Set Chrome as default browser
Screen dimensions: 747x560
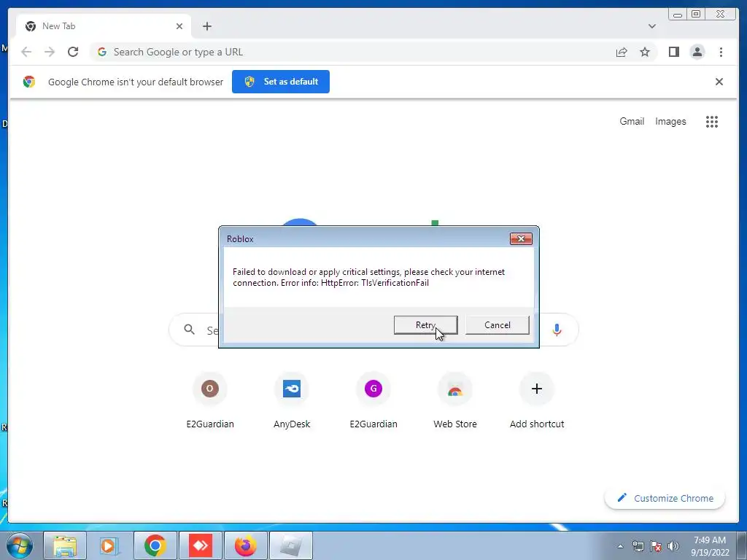pos(281,82)
